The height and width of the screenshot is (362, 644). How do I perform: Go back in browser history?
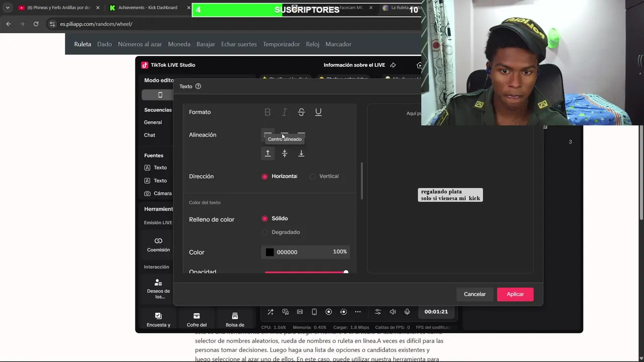pyautogui.click(x=9, y=24)
